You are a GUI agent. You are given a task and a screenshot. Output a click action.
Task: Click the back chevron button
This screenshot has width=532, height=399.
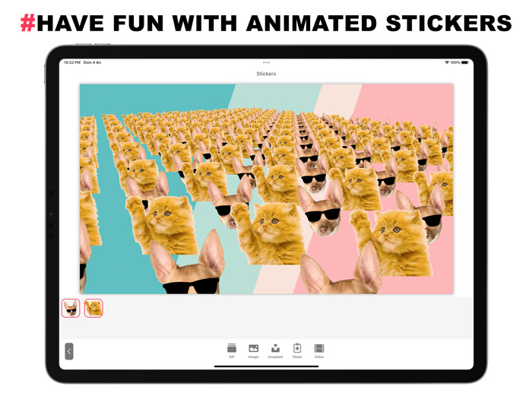tap(69, 351)
